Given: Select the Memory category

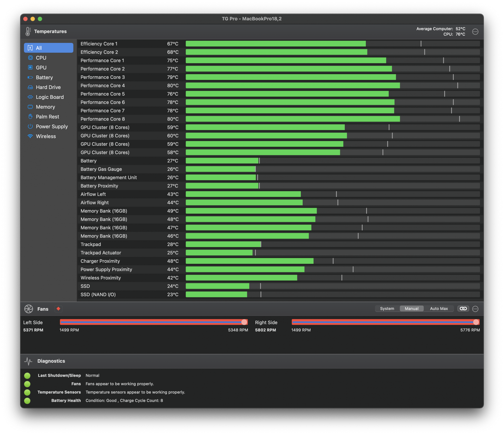Looking at the screenshot, I should (x=45, y=107).
